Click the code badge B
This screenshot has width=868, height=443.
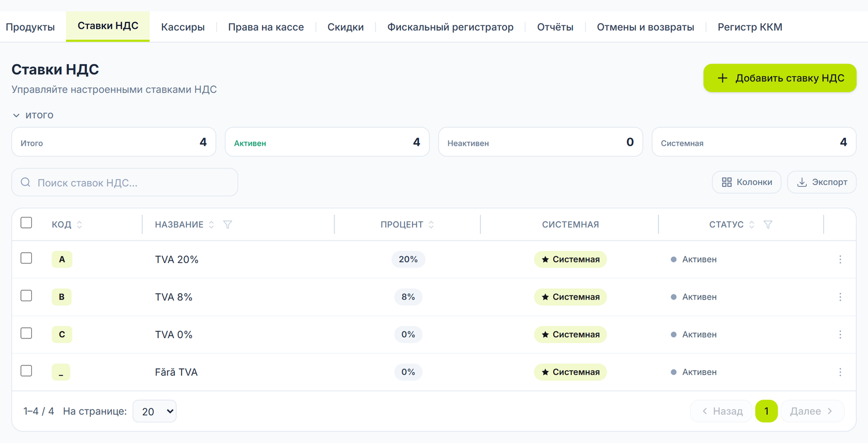click(62, 297)
